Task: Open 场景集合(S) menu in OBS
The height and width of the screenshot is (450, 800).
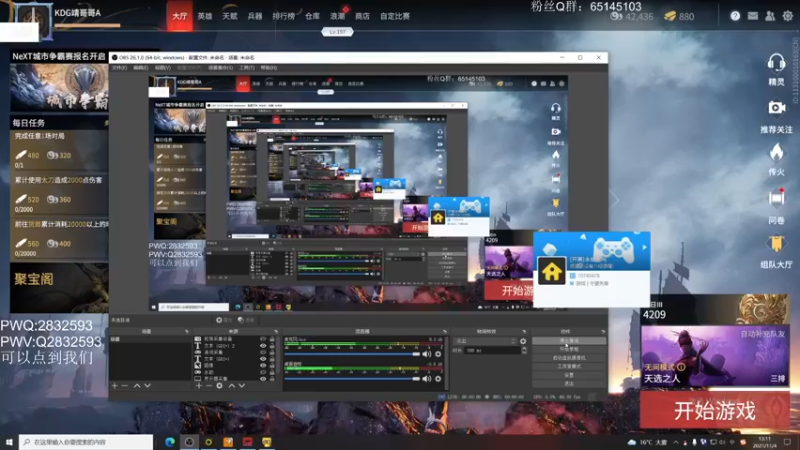Action: pyautogui.click(x=220, y=68)
